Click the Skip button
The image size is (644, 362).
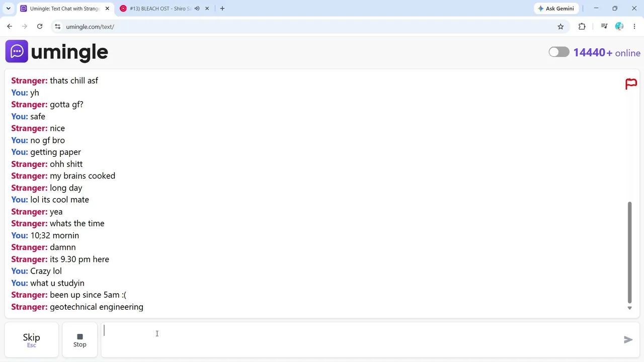pos(31,340)
